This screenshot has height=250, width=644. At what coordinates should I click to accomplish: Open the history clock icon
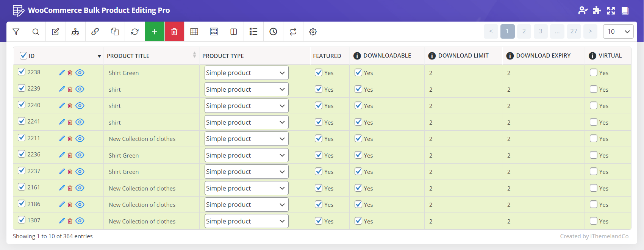(273, 32)
